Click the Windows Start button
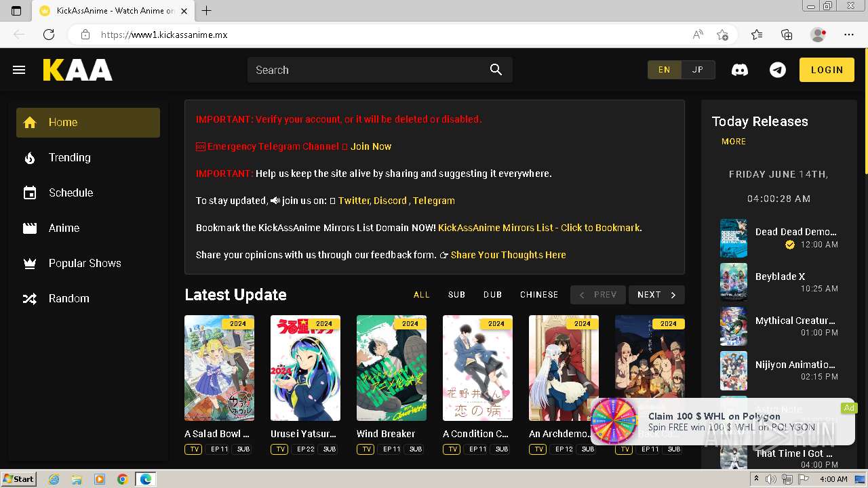The height and width of the screenshot is (488, 868). coord(18,479)
